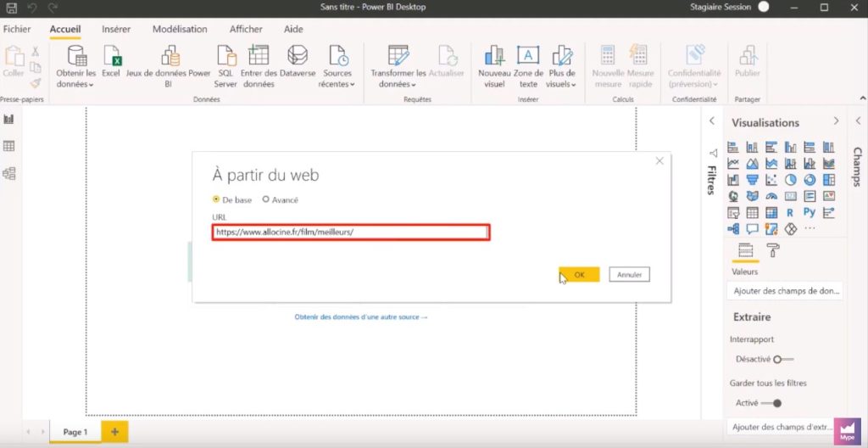This screenshot has height=448, width=868.
Task: Select the treemap visualization
Action: [x=829, y=180]
